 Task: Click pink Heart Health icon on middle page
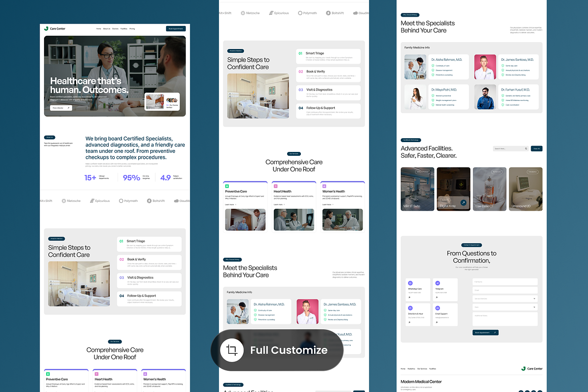(275, 186)
